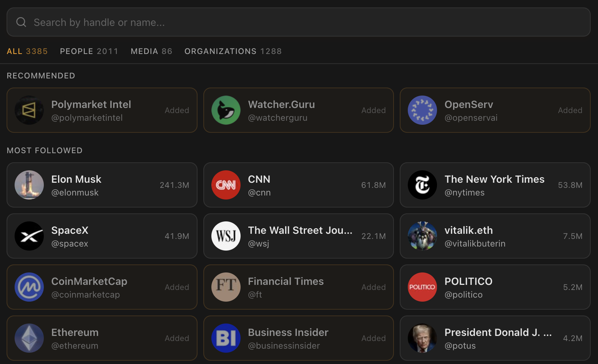Click the Business Insider BI logo
Viewport: 598px width, 364px height.
pyautogui.click(x=226, y=338)
